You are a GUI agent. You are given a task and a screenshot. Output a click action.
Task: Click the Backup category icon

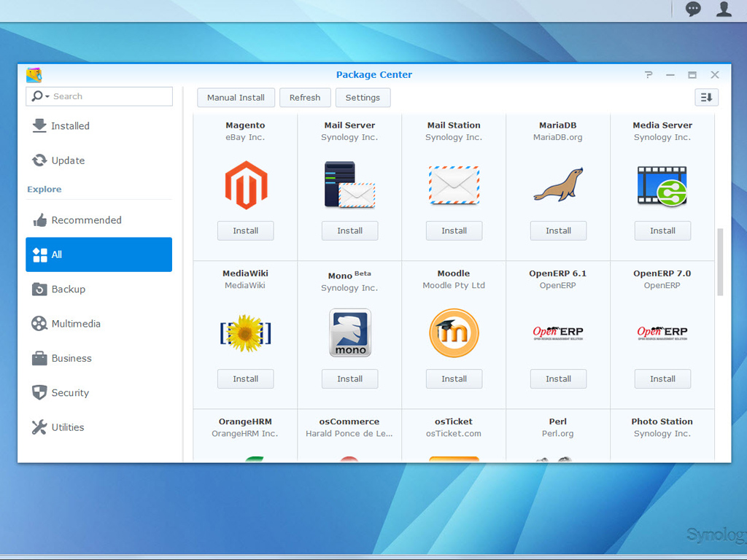pos(39,289)
